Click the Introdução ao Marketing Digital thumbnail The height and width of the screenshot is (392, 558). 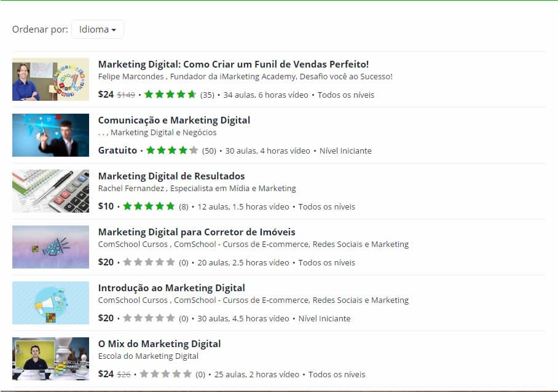click(x=50, y=303)
